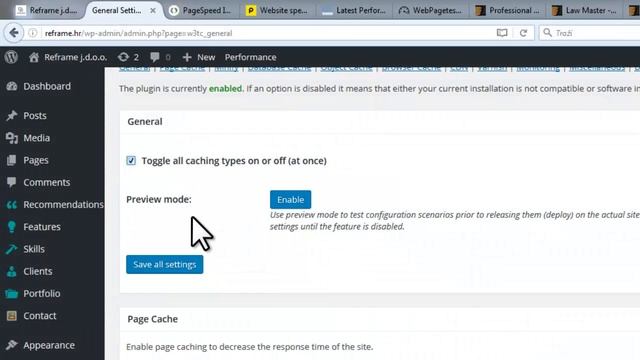The width and height of the screenshot is (640, 360).
Task: Click the WordPress logo in admin bar
Action: [11, 57]
